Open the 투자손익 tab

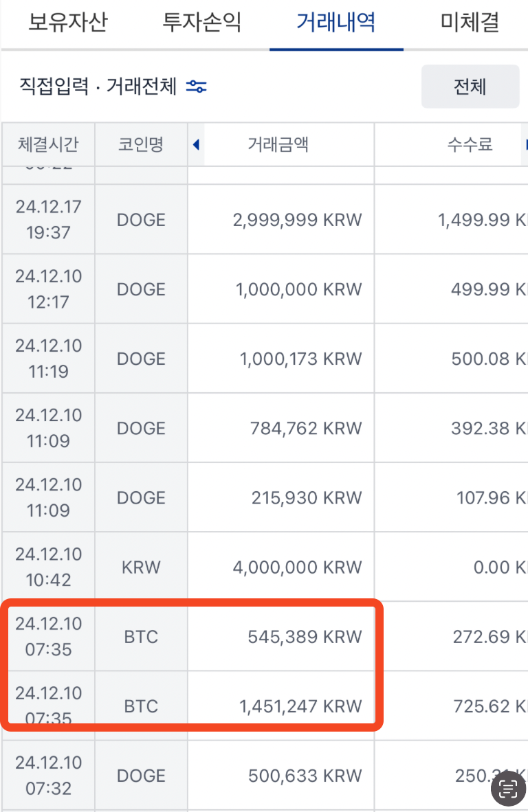click(202, 23)
